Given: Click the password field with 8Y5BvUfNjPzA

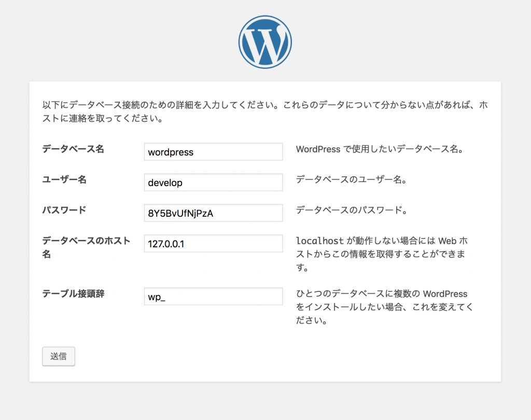Looking at the screenshot, I should 213,213.
